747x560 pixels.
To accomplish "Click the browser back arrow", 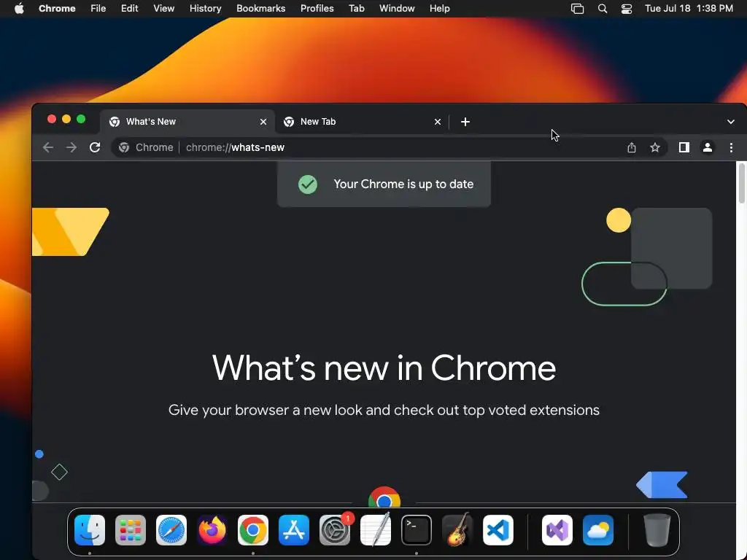I will pyautogui.click(x=48, y=147).
